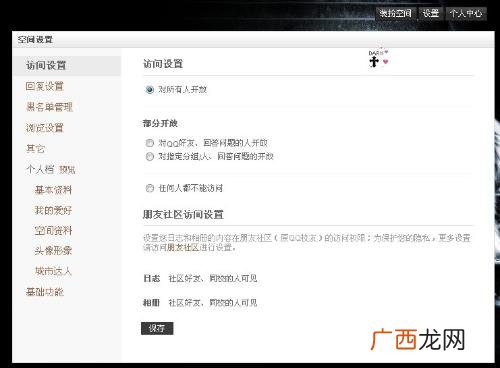Click the 保存 button

pos(157,328)
